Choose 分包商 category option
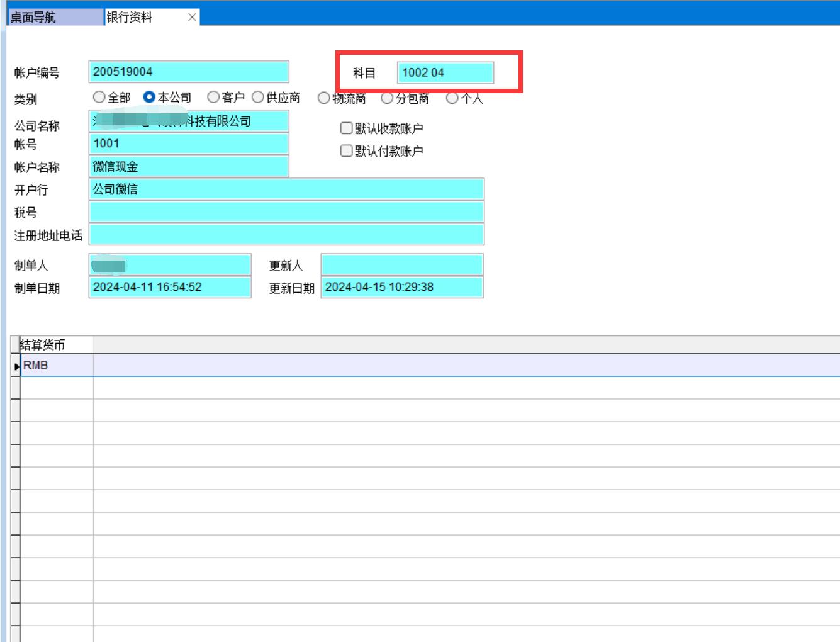Viewport: 840px width, 642px height. pyautogui.click(x=387, y=98)
